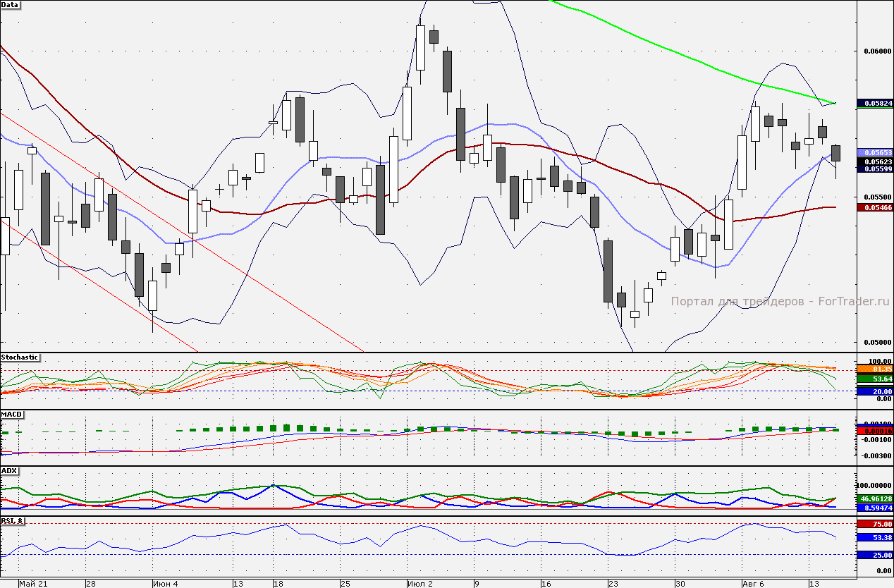894x588 pixels.
Task: Click the 0.06000 price scale value
Action: [x=876, y=51]
